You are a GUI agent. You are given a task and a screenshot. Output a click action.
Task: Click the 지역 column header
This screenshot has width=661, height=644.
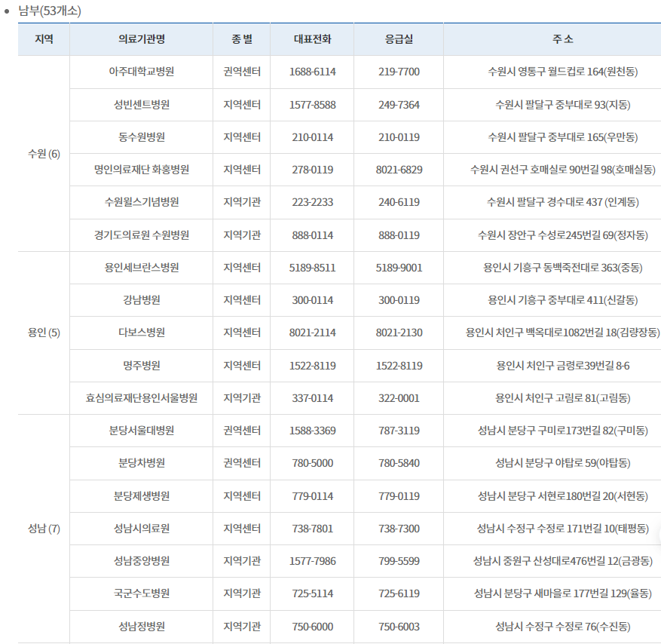44,39
